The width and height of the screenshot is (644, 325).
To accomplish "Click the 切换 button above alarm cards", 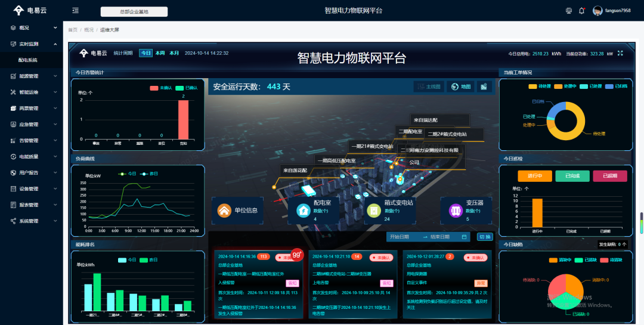I will (x=485, y=237).
